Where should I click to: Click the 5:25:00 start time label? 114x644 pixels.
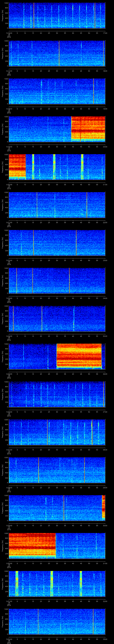click(x=9, y=374)
